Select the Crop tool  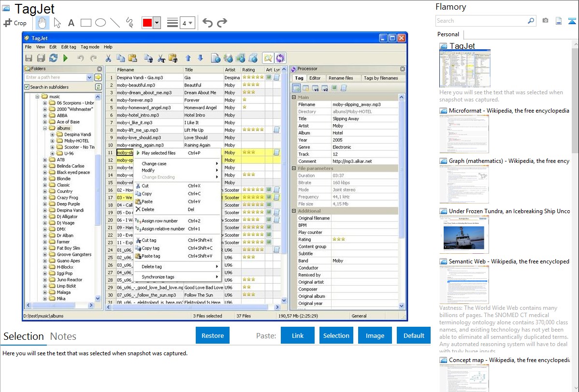(15, 23)
